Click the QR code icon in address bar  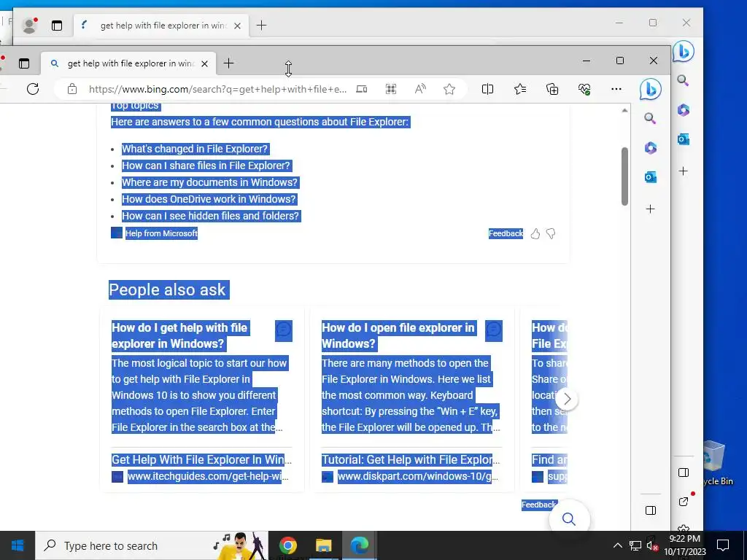pyautogui.click(x=391, y=89)
